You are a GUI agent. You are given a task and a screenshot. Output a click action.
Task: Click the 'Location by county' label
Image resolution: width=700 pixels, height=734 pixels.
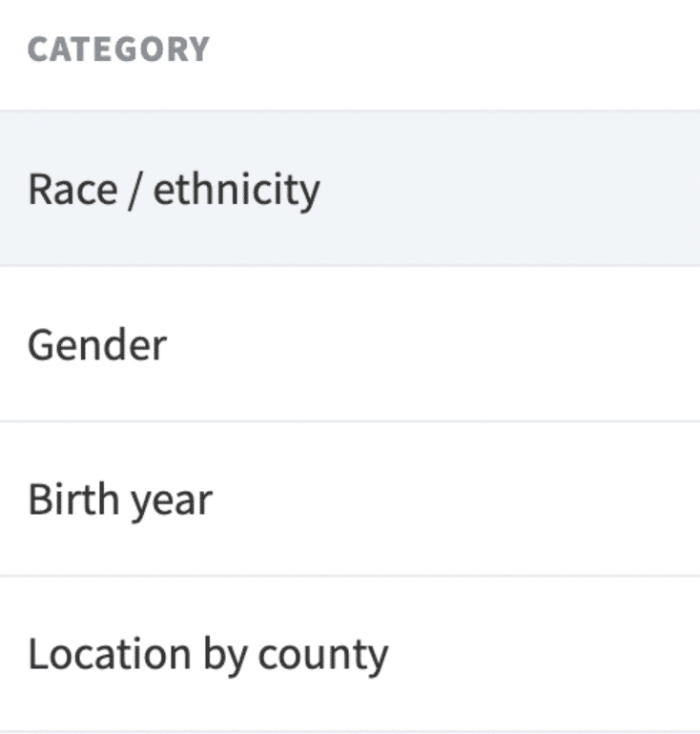click(x=208, y=656)
